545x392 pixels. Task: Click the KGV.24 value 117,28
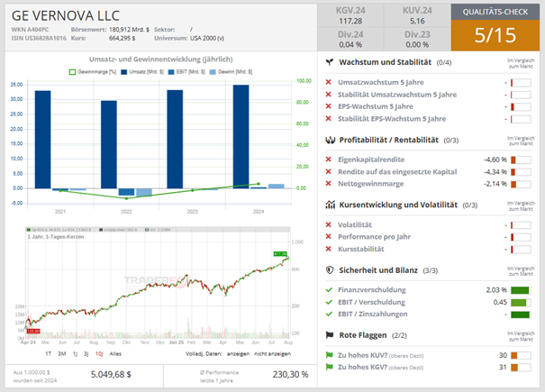click(350, 22)
